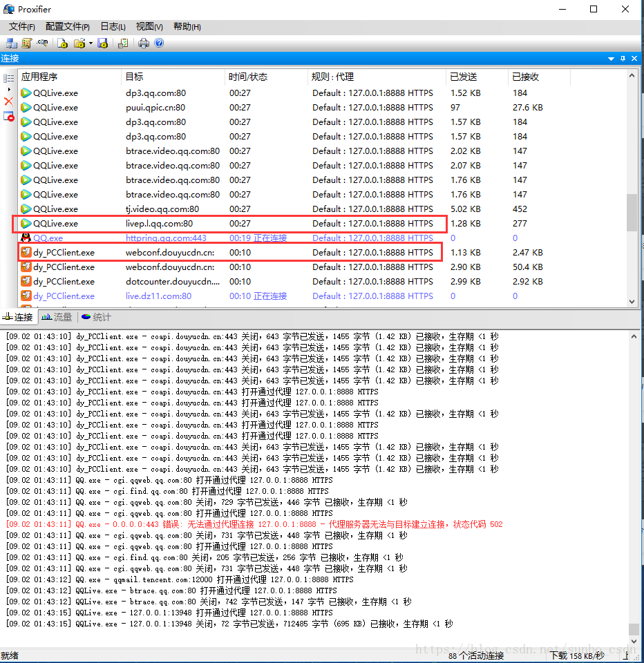
Task: Sort by the 时间/状态 column header
Action: (x=266, y=77)
